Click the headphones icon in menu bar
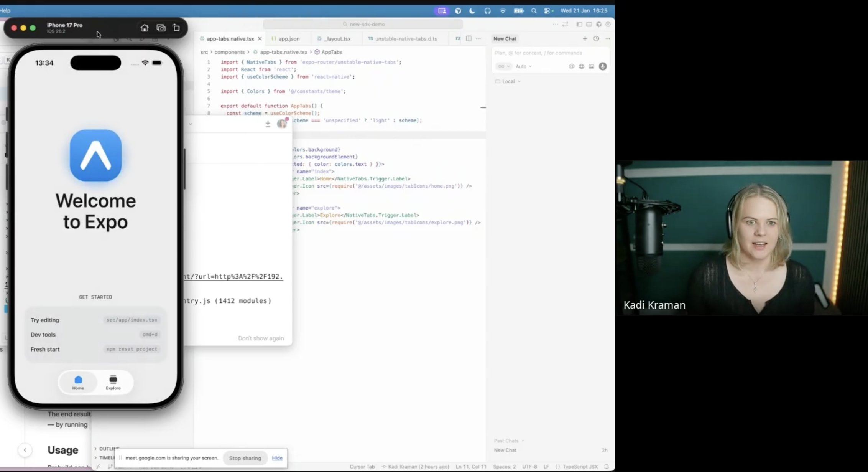The height and width of the screenshot is (472, 868). point(487,11)
